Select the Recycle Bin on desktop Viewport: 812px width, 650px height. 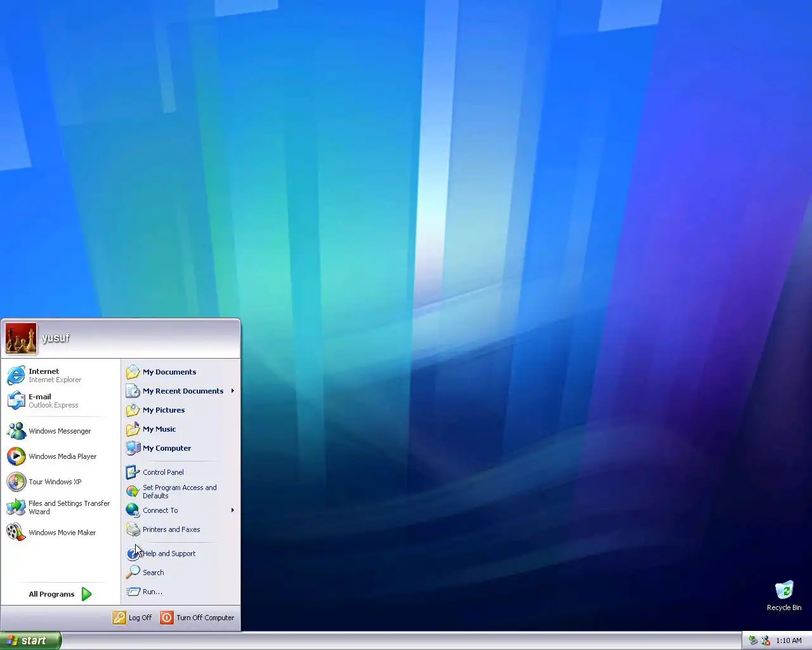(784, 595)
